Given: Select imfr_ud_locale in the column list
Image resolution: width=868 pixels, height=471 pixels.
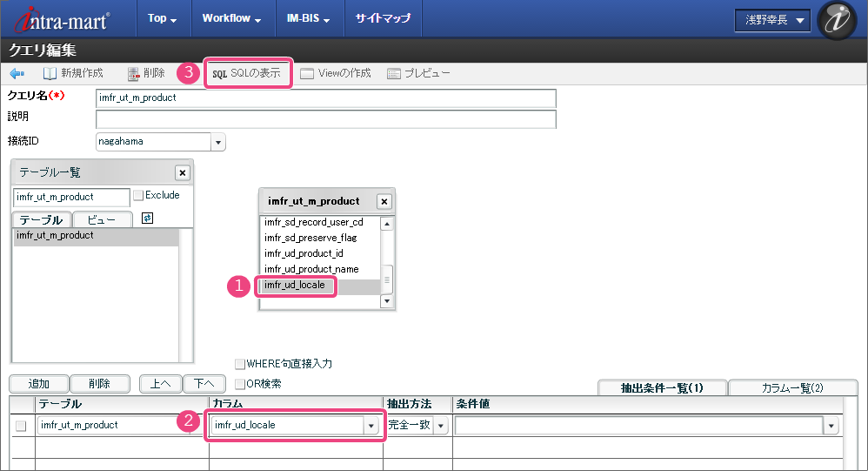Looking at the screenshot, I should pyautogui.click(x=319, y=286).
